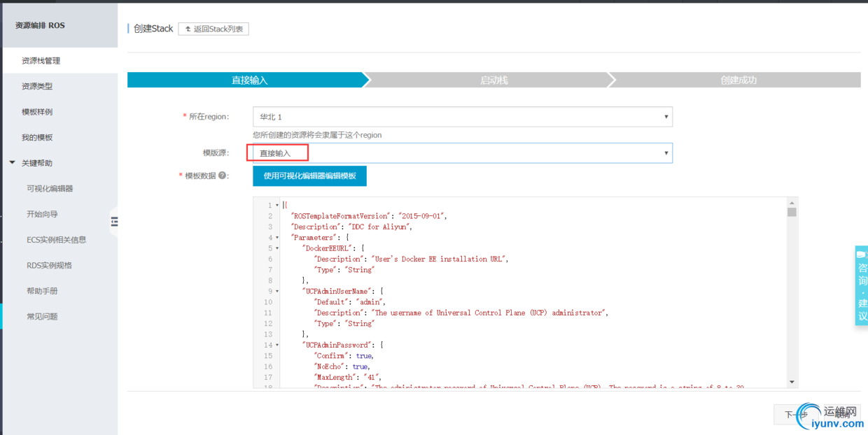Fold the DockerEEURL block at line 5

[277, 248]
